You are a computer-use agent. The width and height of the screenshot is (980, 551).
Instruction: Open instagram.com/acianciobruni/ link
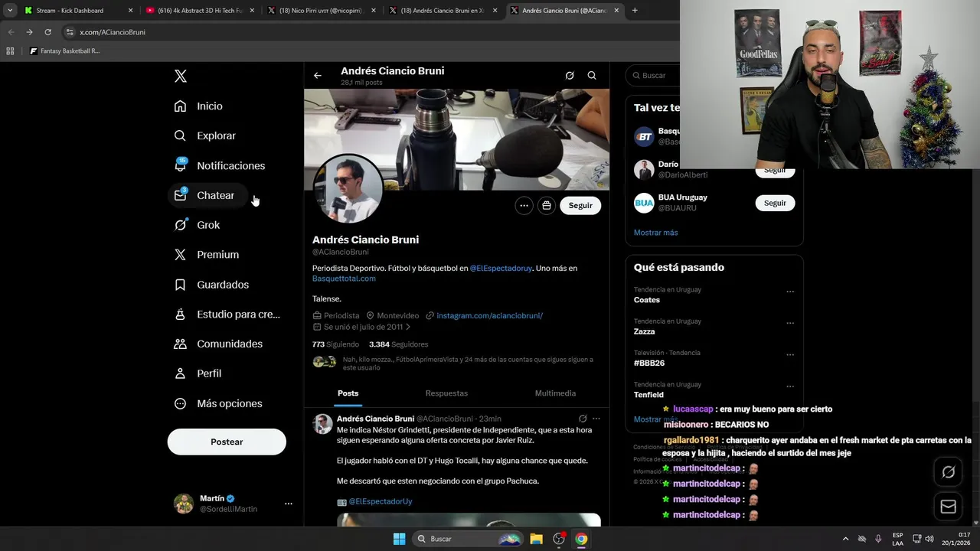490,315
